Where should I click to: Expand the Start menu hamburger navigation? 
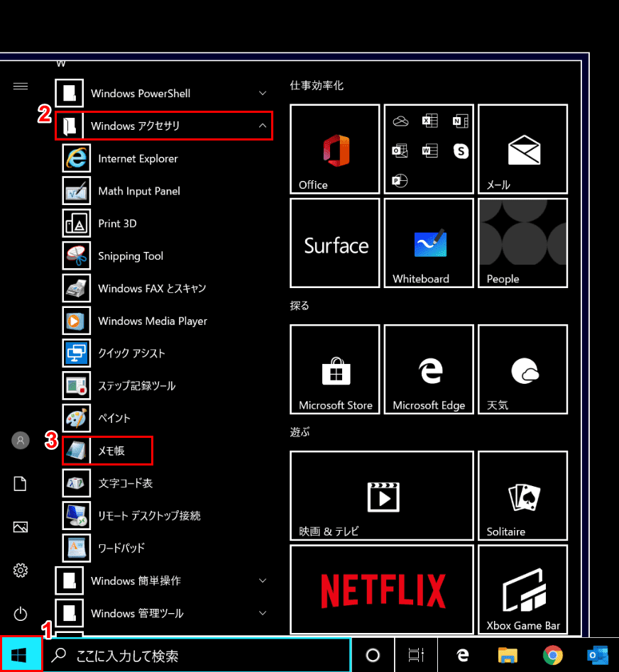coord(21,87)
